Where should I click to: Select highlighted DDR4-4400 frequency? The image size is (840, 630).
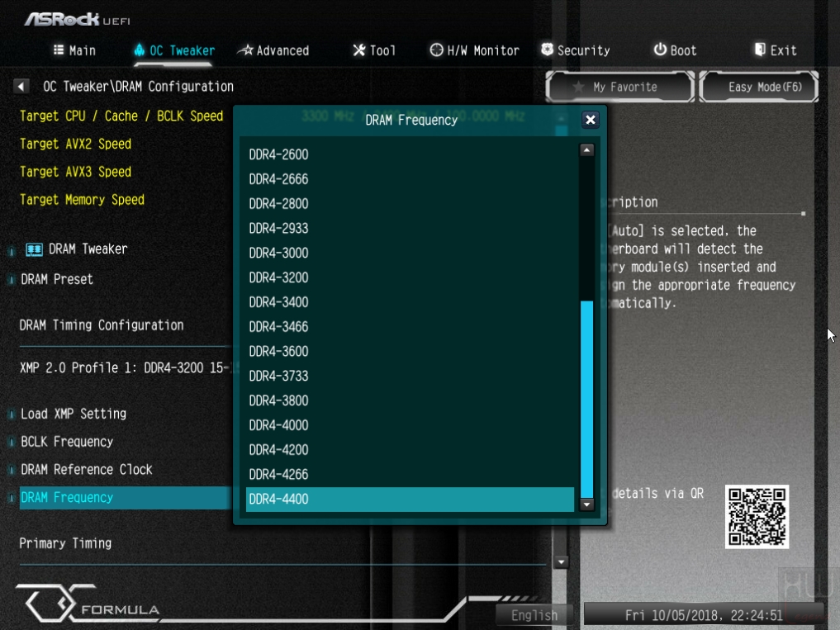pyautogui.click(x=410, y=500)
